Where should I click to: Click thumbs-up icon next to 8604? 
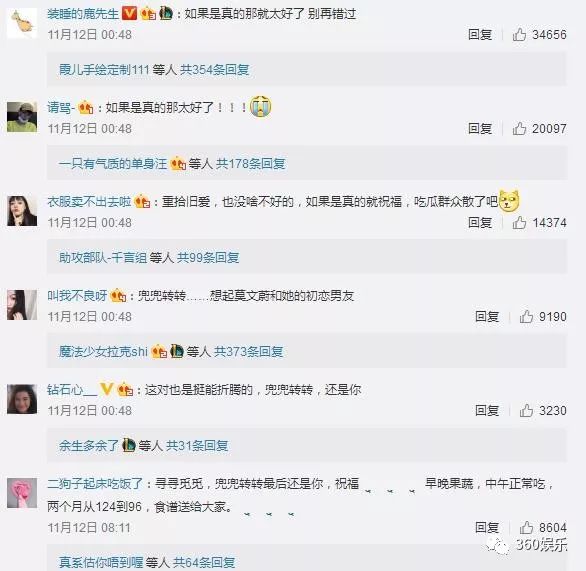[x=526, y=528]
